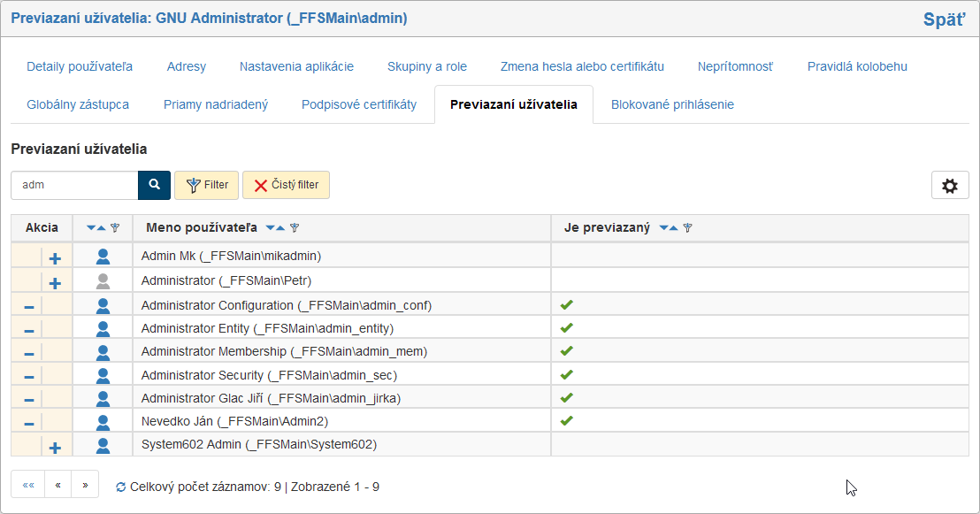Click the grey user icon for Administrator Petr
This screenshot has height=514, width=980.
click(103, 281)
